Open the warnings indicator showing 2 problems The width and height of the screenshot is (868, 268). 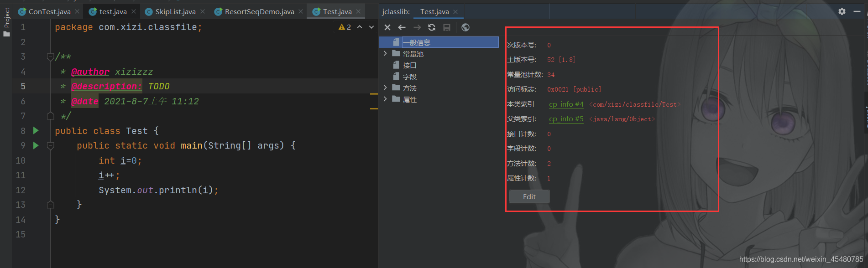pos(345,27)
